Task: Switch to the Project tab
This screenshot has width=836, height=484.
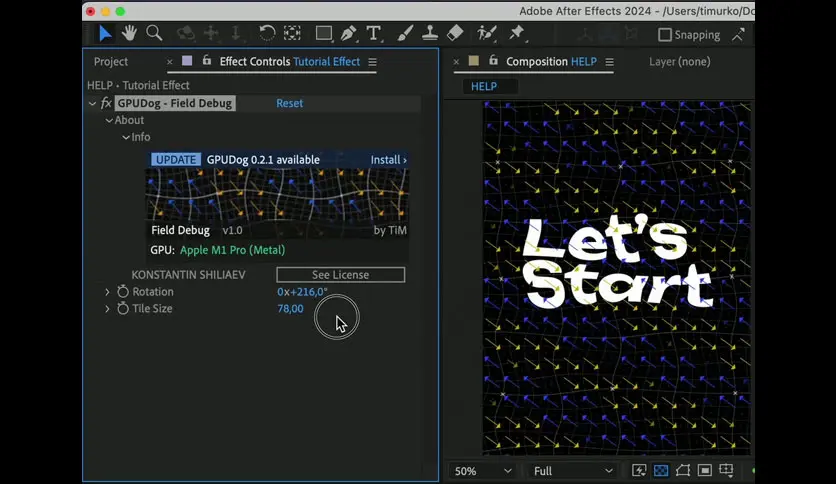Action: point(111,62)
